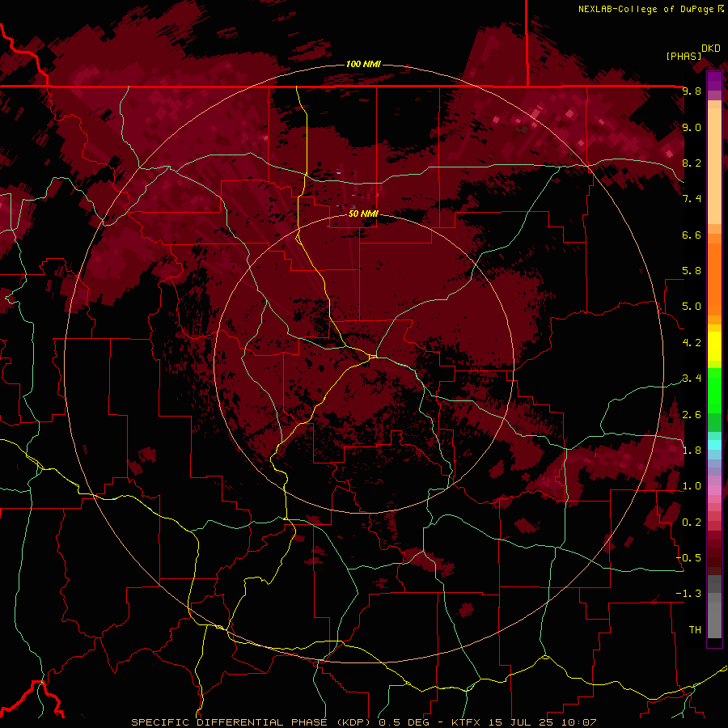
Task: Click the 4.2 legend value
Action: pos(692,343)
